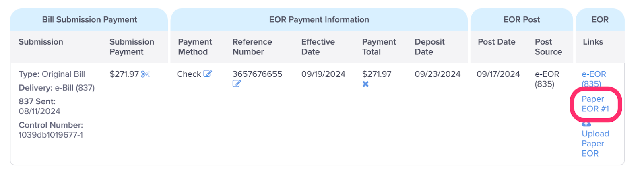Click the Deposit Date column header
Screen dimensions: 644x173
tap(429, 47)
